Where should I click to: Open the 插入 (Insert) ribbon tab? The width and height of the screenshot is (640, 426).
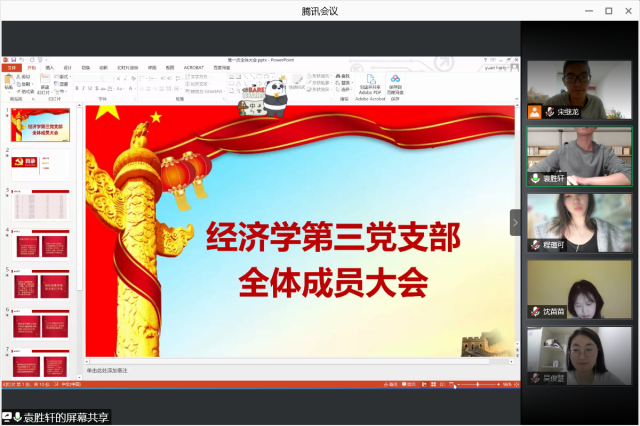(x=50, y=67)
